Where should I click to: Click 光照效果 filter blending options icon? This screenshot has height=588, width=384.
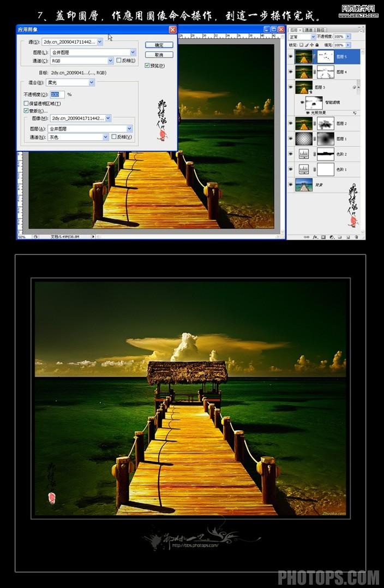click(355, 112)
